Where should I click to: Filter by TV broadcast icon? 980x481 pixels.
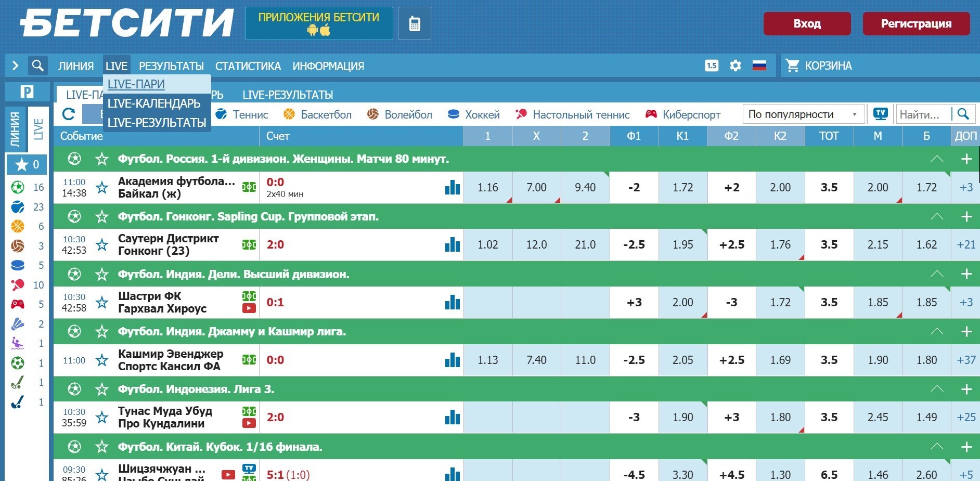click(x=881, y=114)
